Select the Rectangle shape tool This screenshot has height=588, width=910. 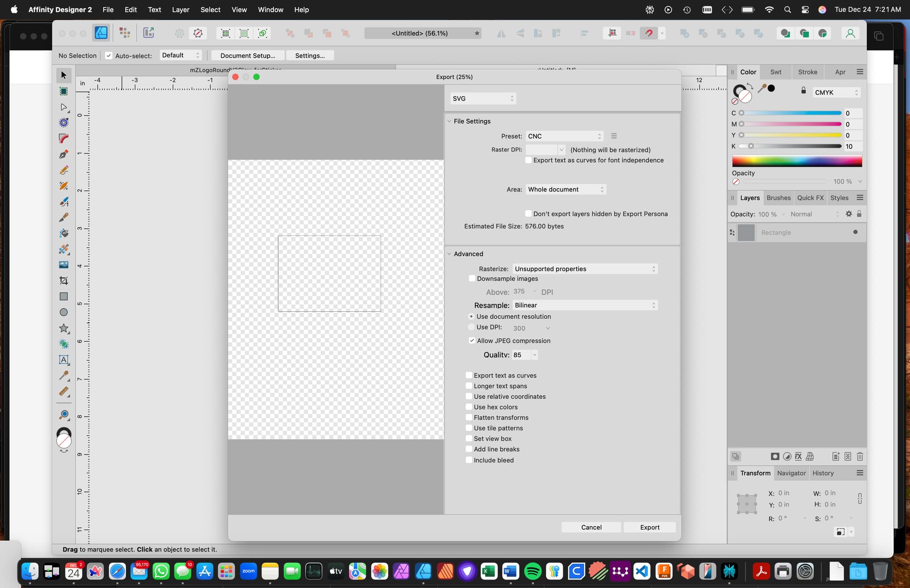pyautogui.click(x=64, y=297)
